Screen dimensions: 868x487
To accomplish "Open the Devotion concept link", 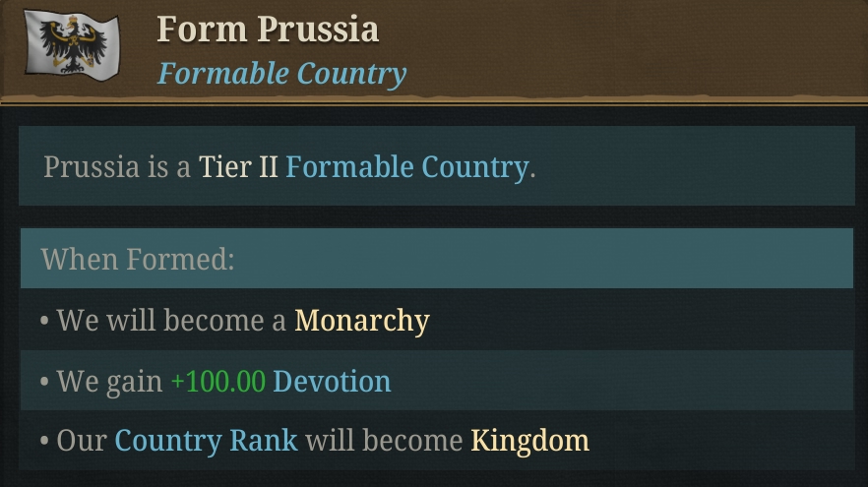I will (333, 382).
